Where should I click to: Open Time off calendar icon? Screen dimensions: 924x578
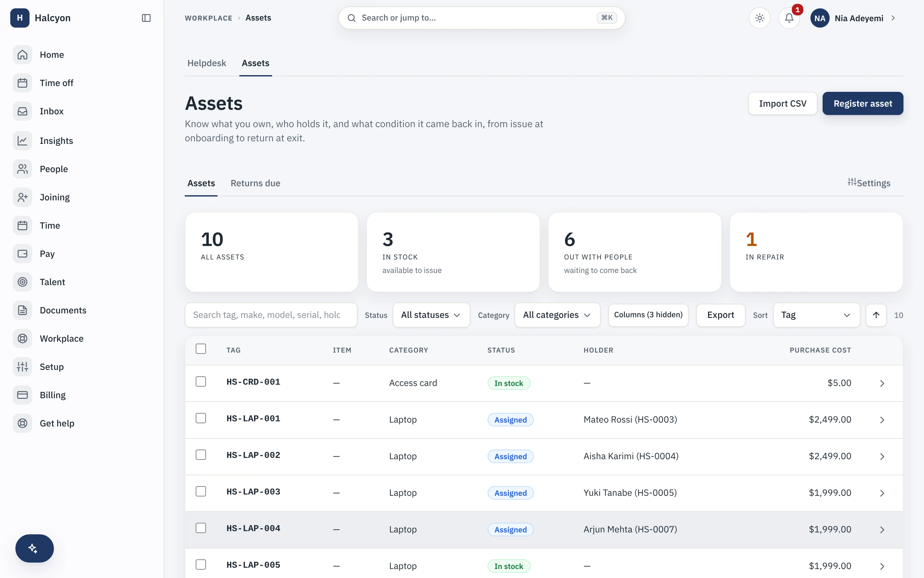22,83
